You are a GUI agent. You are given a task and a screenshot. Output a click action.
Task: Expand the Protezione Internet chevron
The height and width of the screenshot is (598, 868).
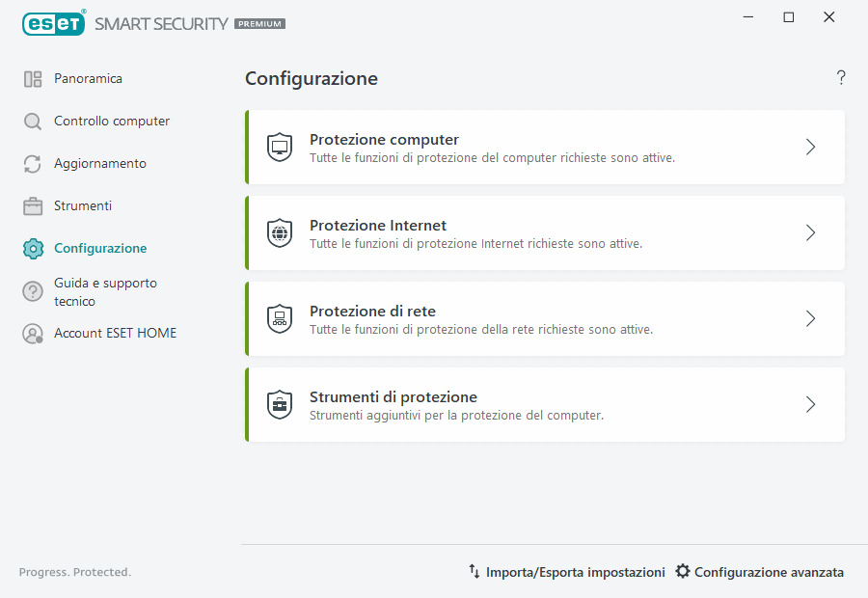tap(810, 232)
